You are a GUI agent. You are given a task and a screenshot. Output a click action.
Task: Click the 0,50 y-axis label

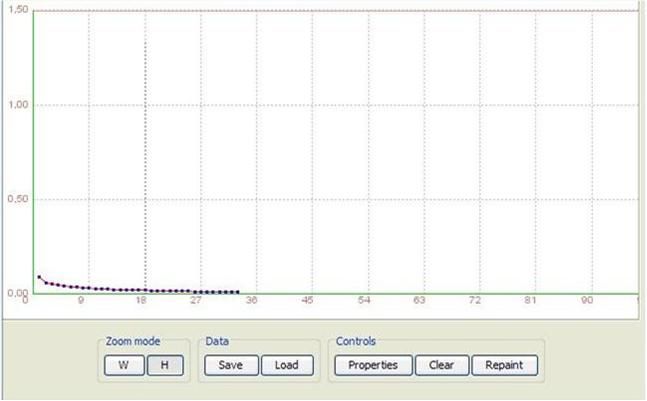(18, 199)
